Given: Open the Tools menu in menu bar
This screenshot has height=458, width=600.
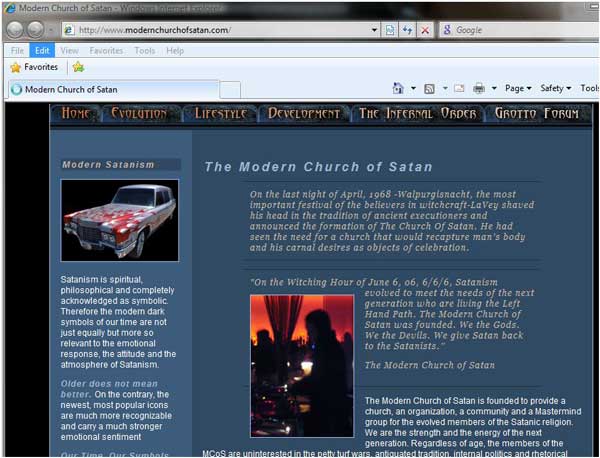Looking at the screenshot, I should [x=145, y=50].
